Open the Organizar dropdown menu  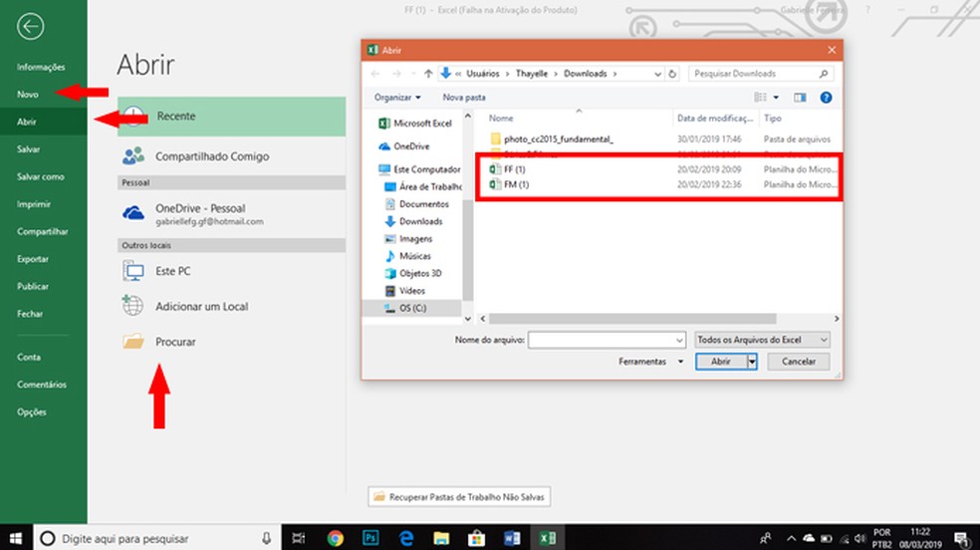[x=397, y=98]
